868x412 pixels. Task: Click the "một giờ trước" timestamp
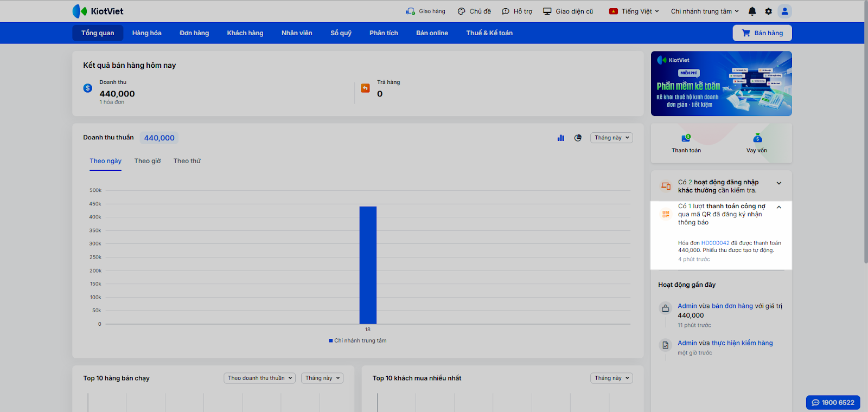click(695, 353)
